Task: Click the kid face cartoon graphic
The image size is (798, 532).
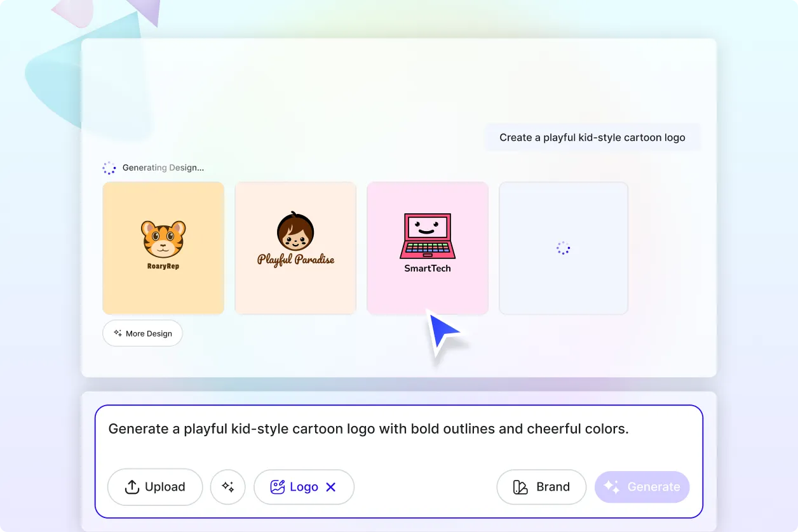Action: [x=295, y=232]
